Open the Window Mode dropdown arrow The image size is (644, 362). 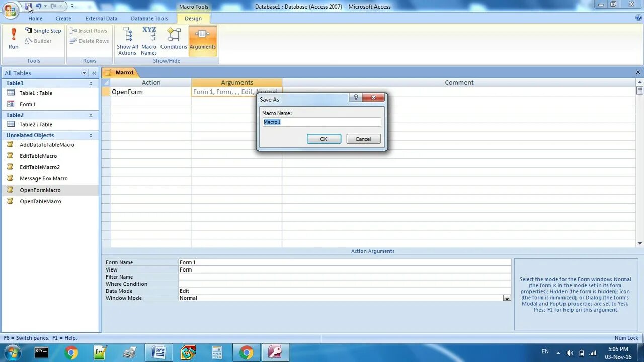(x=507, y=298)
